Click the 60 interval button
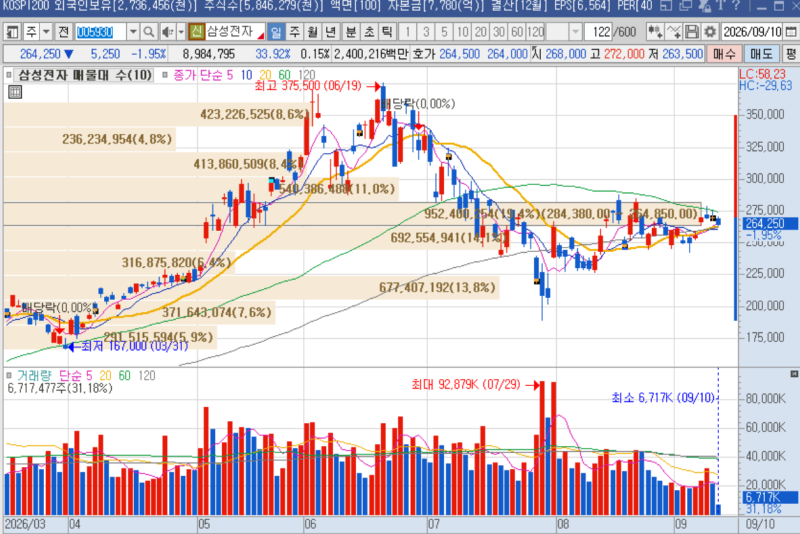Image resolution: width=800 pixels, height=534 pixels. tap(517, 32)
